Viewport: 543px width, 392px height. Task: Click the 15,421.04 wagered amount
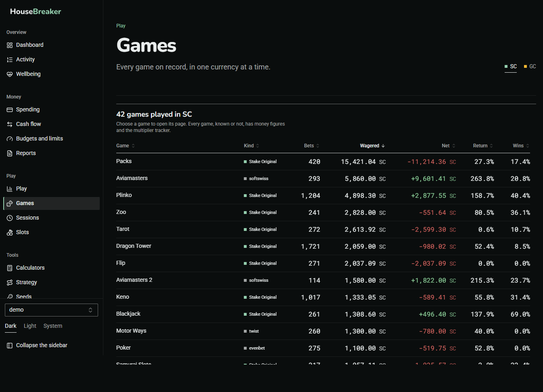(x=358, y=162)
